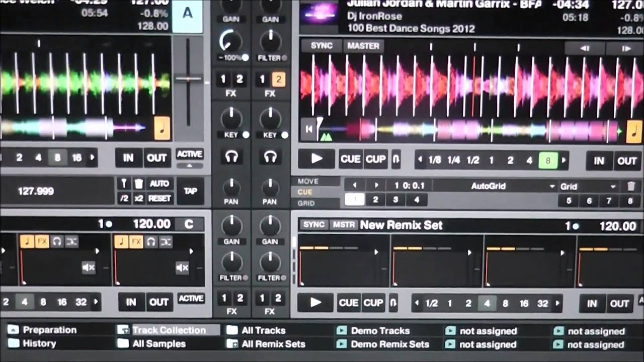Toggle headphone monitor icon on deck C slot below letter

pyautogui.click(x=151, y=242)
